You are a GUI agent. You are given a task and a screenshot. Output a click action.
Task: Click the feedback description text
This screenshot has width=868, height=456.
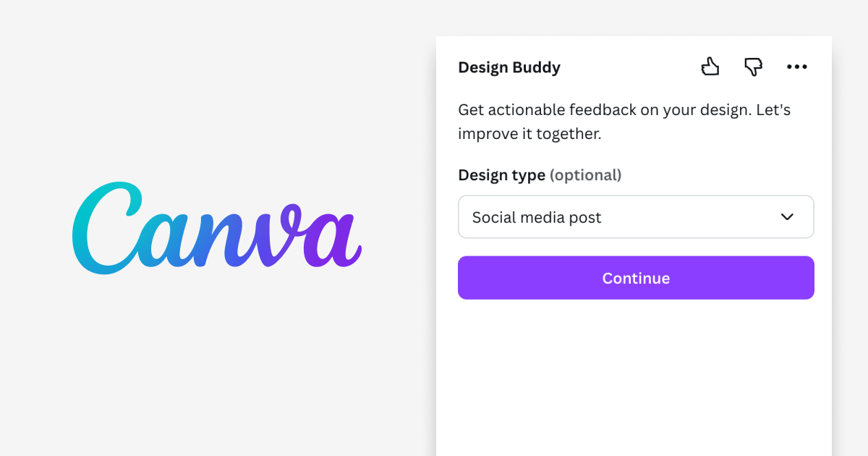tap(624, 122)
